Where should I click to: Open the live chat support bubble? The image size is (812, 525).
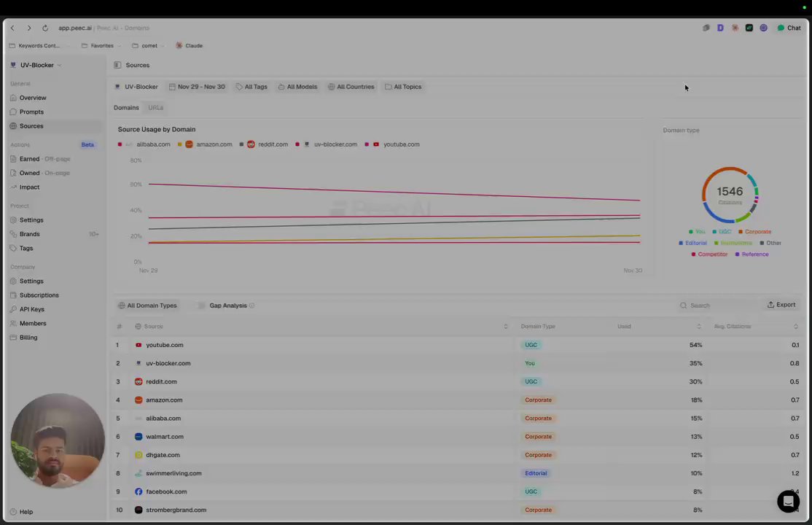pos(788,502)
